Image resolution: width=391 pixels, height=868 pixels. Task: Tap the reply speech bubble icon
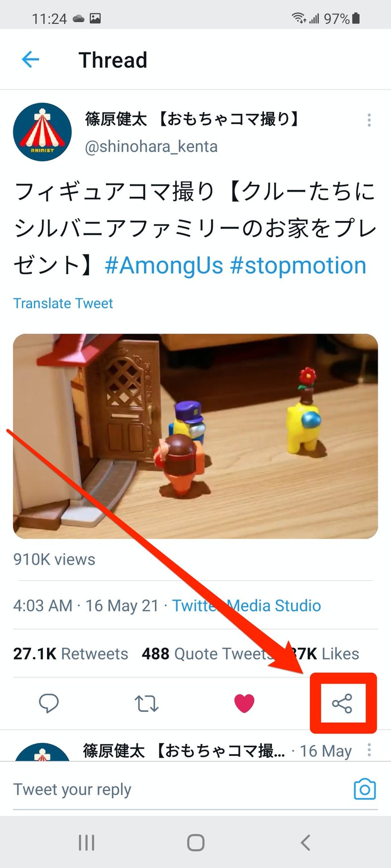tap(49, 703)
